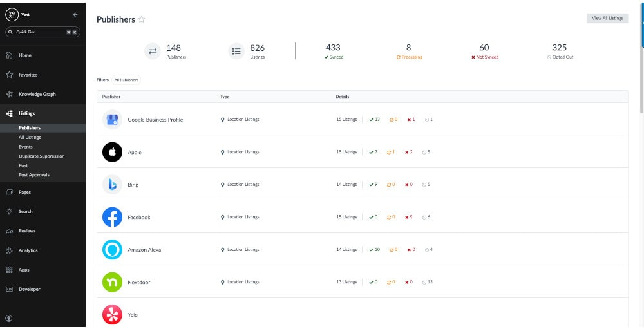Viewport: 644px width, 329px height.
Task: Click the Publisher column header
Action: [x=111, y=97]
